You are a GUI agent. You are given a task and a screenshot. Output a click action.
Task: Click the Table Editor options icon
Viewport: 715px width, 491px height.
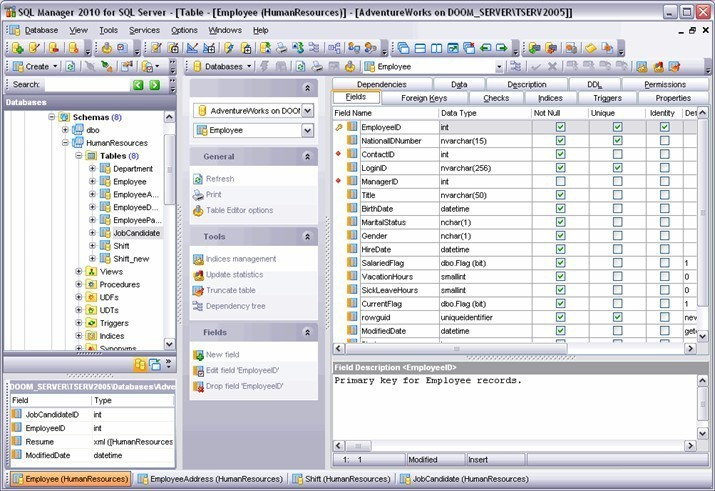click(198, 211)
